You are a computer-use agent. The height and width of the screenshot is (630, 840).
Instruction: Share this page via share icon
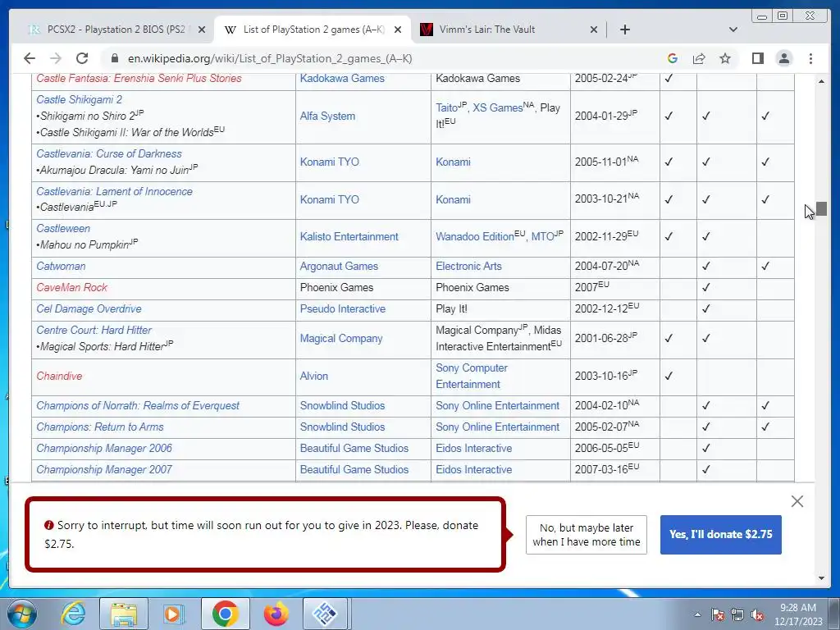(x=699, y=58)
